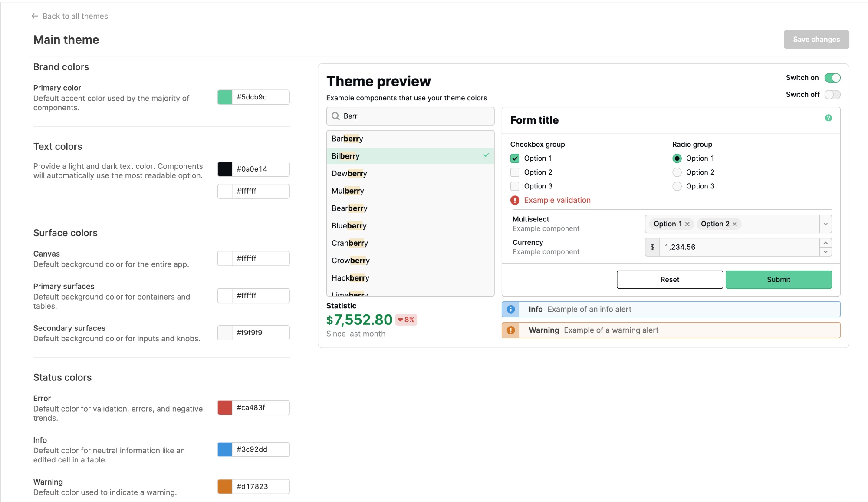Check Option 2 in Checkbox group
This screenshot has height=502, width=868.
(515, 172)
